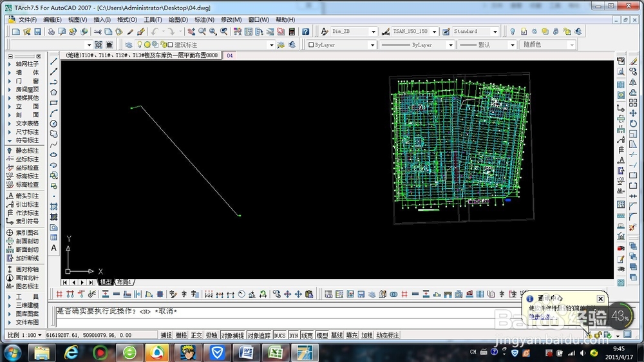
Task: Click 画指北针 in the TArch side panel
Action: coord(26,278)
